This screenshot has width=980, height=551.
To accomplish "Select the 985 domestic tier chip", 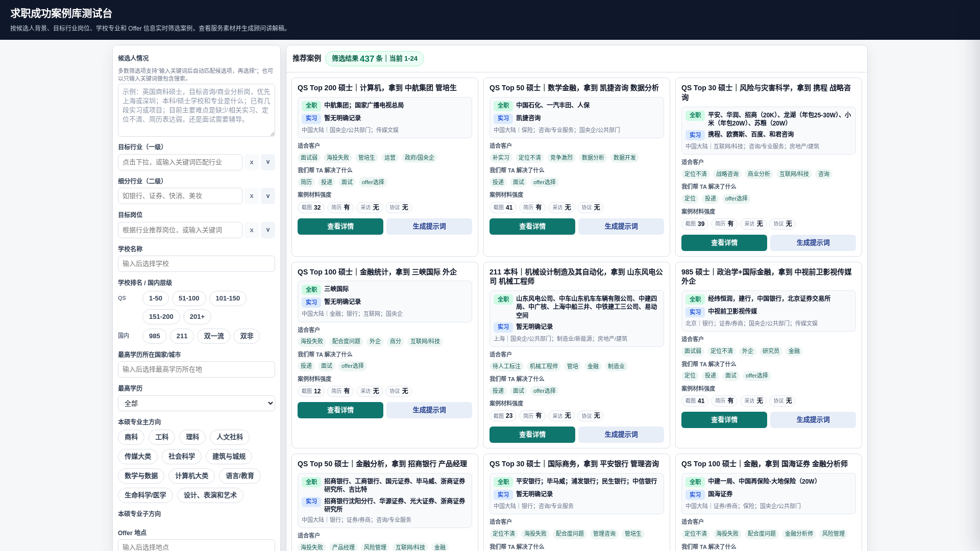I will 155,336.
